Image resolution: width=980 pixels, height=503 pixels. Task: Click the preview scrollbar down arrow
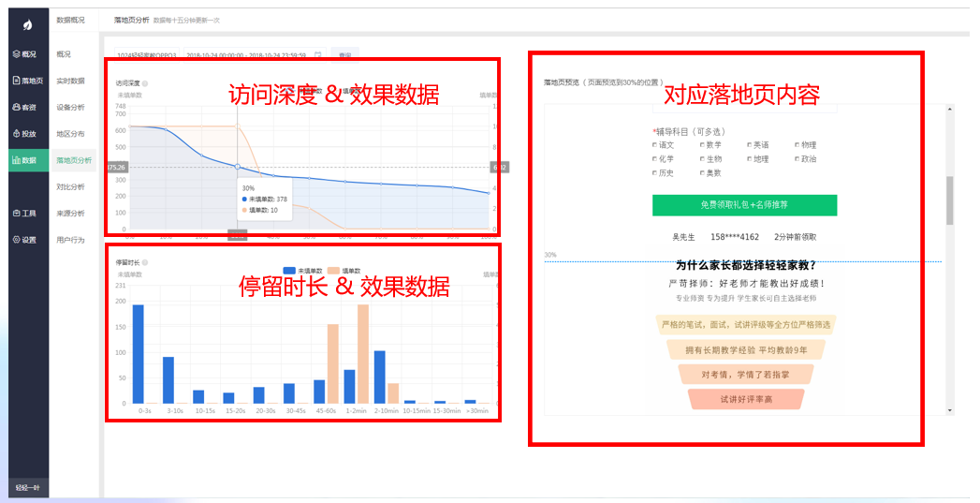click(950, 410)
